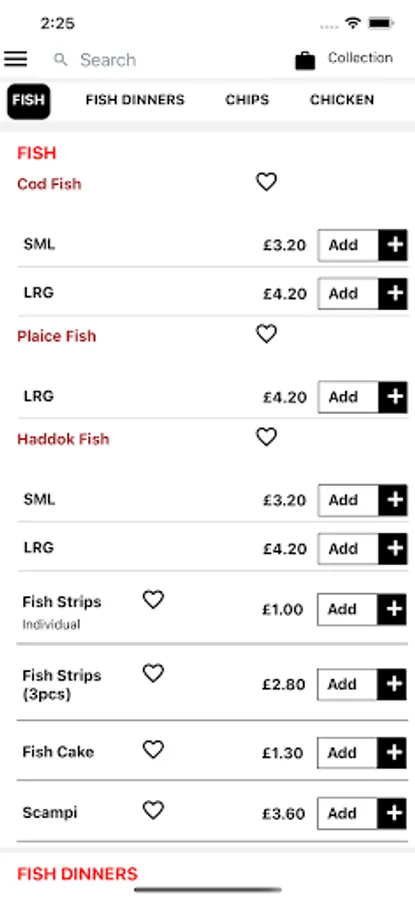Open the Collection bag icon
Screen dimensions: 415x900
tap(305, 60)
